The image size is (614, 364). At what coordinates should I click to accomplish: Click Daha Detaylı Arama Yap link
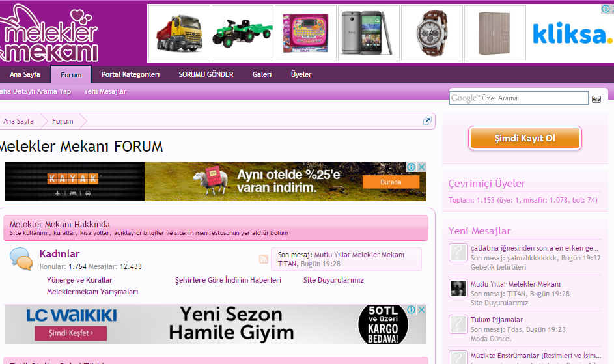tap(35, 91)
